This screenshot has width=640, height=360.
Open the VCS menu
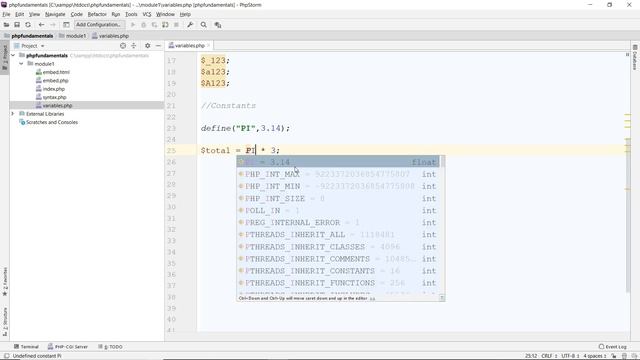[147, 14]
